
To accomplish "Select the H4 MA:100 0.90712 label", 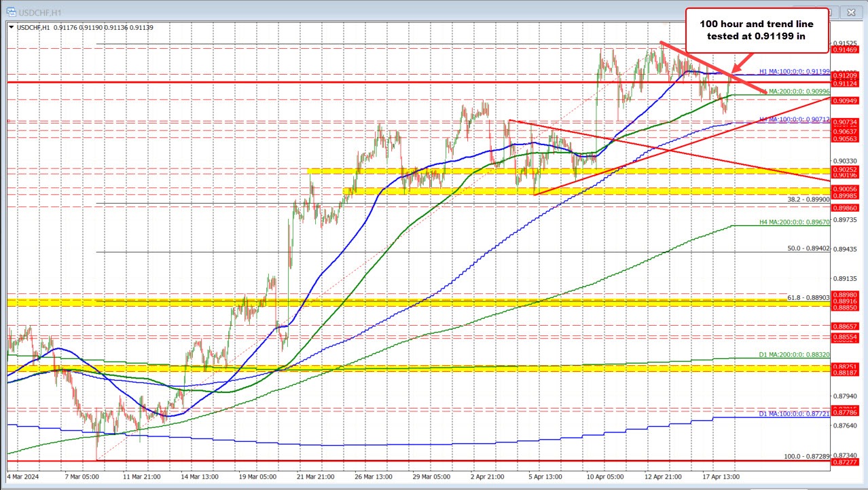I will [793, 120].
